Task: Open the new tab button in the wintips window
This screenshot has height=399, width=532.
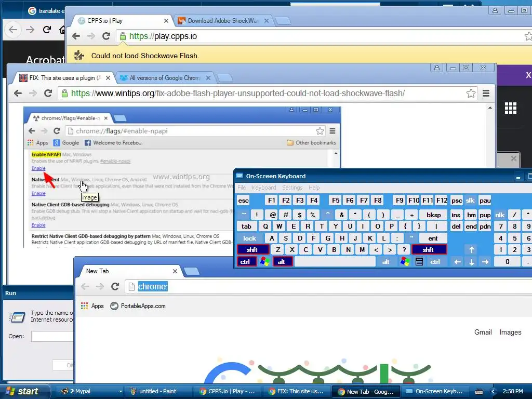Action: tap(224, 78)
